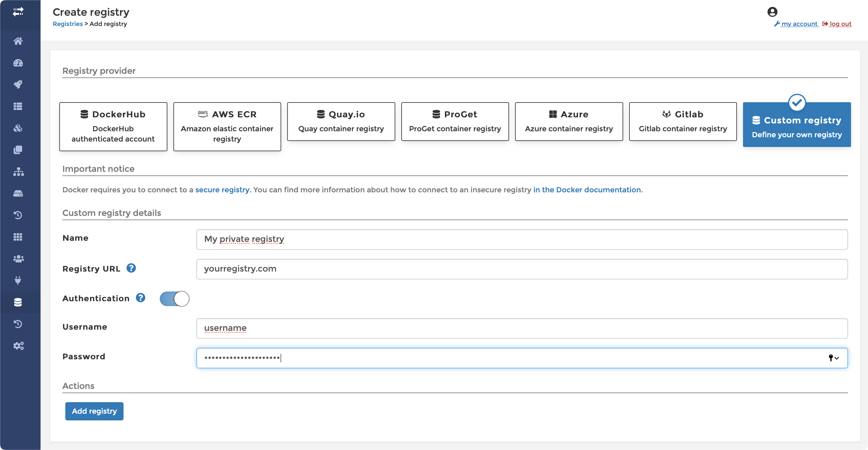Focus the Password input field
The height and width of the screenshot is (450, 868).
[x=522, y=358]
